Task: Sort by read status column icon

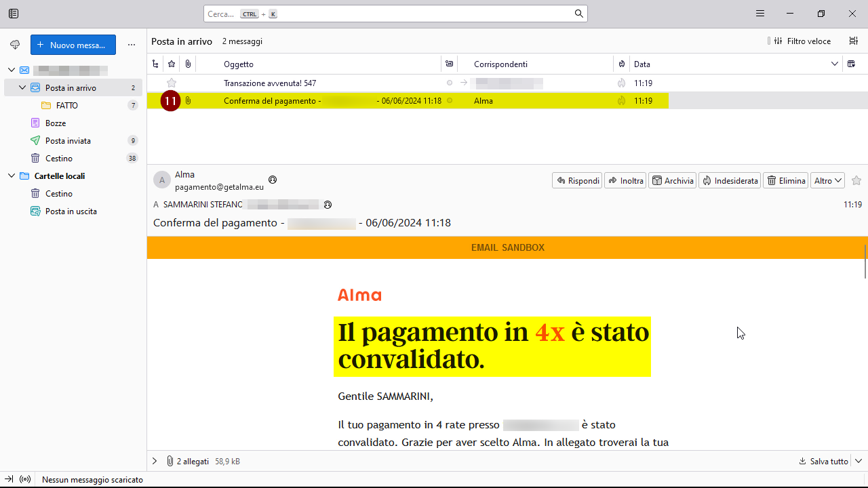Action: (449, 64)
